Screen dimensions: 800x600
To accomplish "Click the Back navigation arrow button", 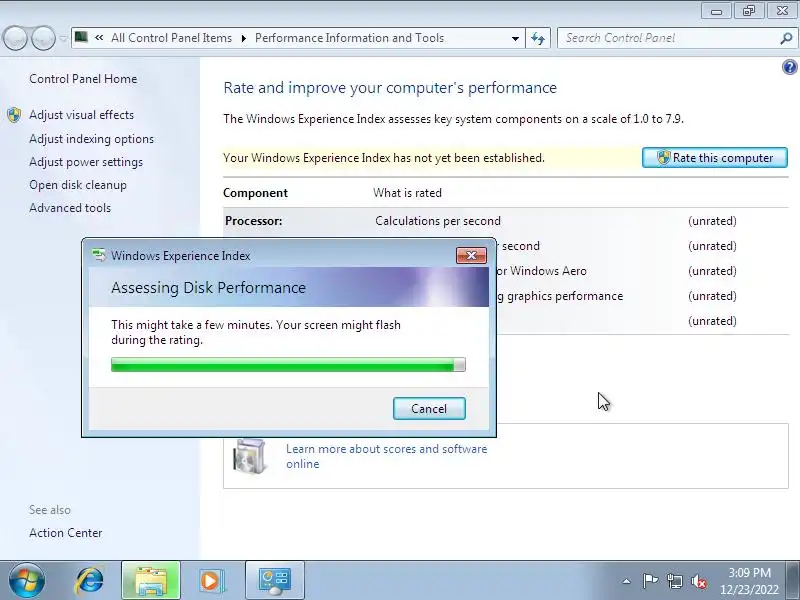I will [x=15, y=38].
